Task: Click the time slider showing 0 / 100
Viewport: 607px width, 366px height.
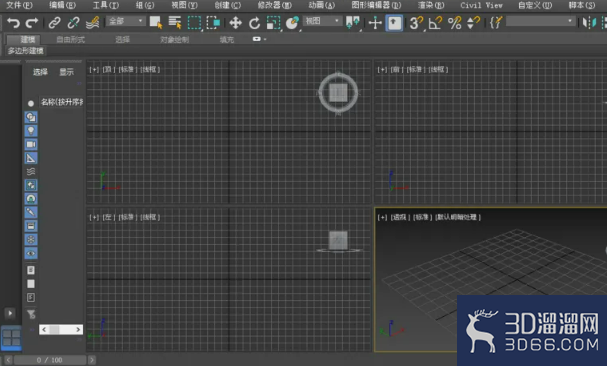Action: [50, 360]
